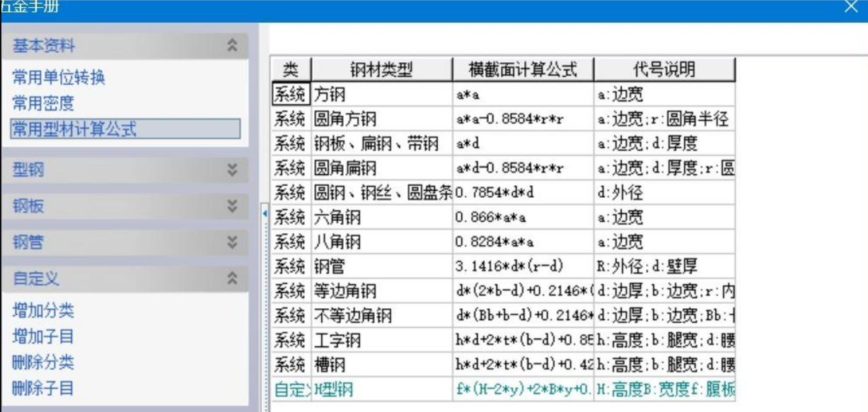Collapse the 基本资料 section chevron
Viewport: 868px width, 412px height.
tap(231, 47)
